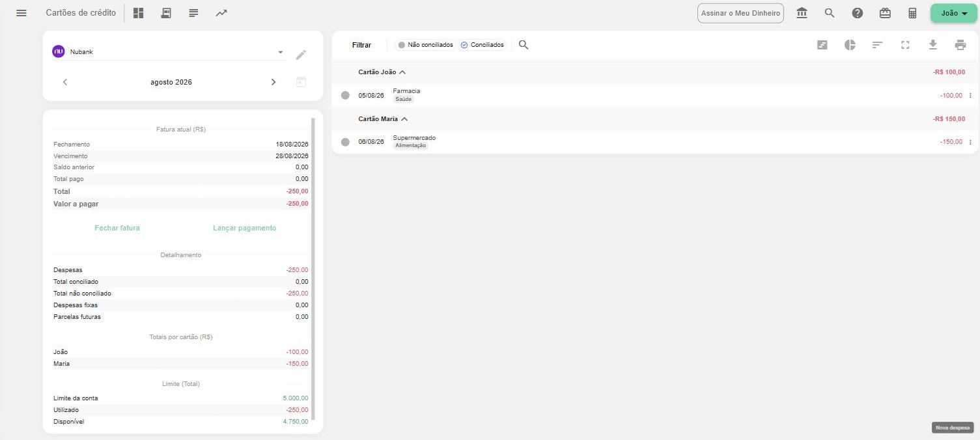Toggle the Não conciliados filter

425,45
